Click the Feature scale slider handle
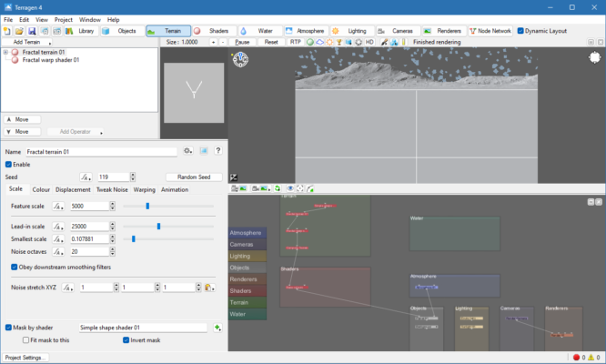This screenshot has width=606, height=364. click(147, 207)
